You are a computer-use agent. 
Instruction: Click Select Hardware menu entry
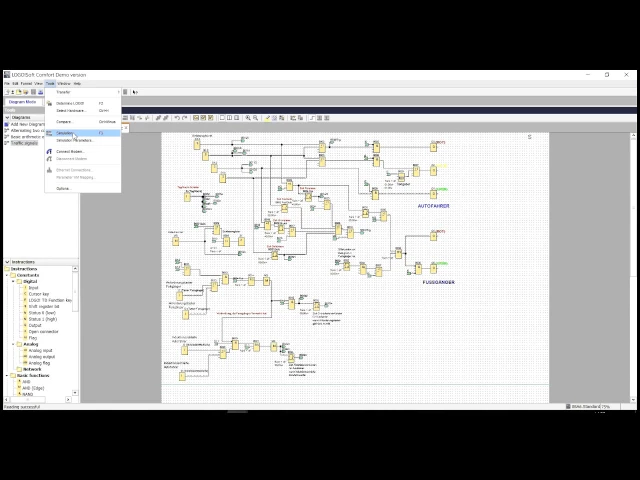70,110
